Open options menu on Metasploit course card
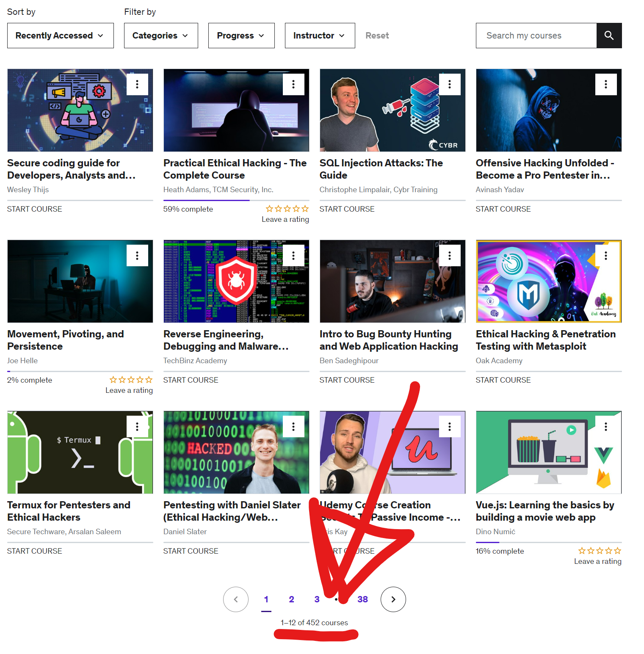This screenshot has height=654, width=644. point(606,255)
